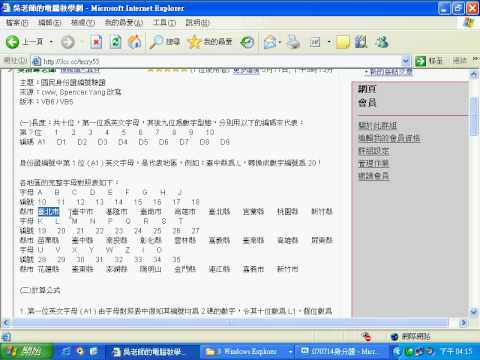This screenshot has width=480, height=360.
Task: Go to the Home page icon
Action: click(135, 42)
